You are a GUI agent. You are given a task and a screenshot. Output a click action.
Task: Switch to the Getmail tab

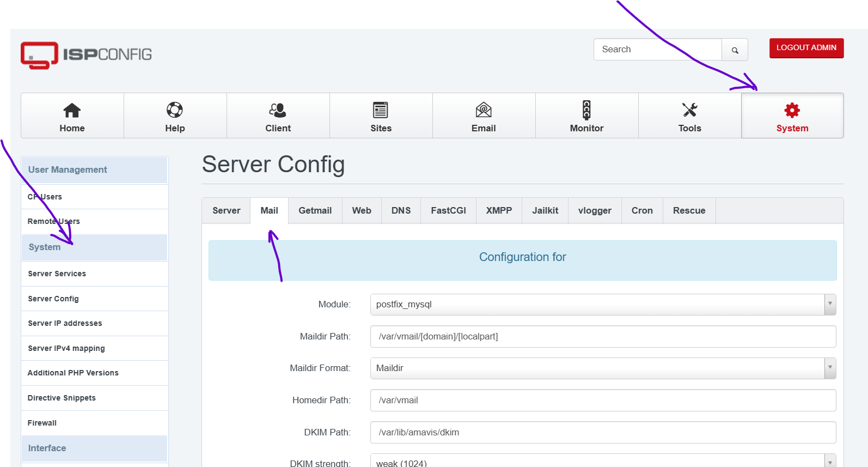click(315, 211)
